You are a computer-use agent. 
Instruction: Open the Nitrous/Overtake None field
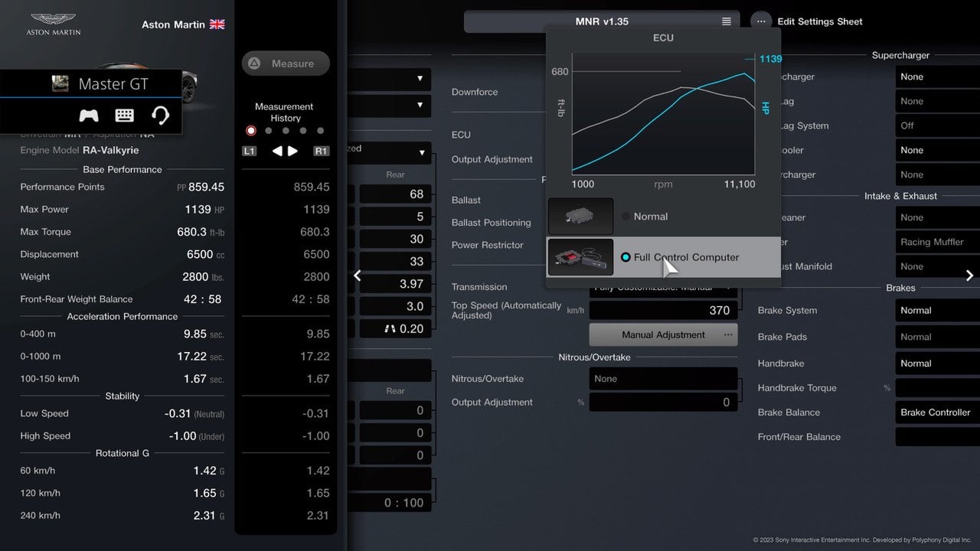tap(663, 379)
